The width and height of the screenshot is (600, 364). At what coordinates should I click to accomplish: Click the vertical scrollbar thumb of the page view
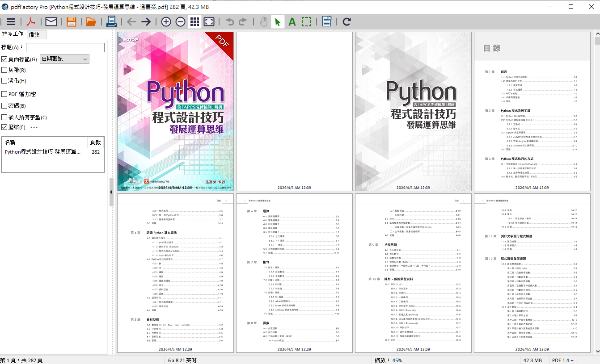point(597,41)
